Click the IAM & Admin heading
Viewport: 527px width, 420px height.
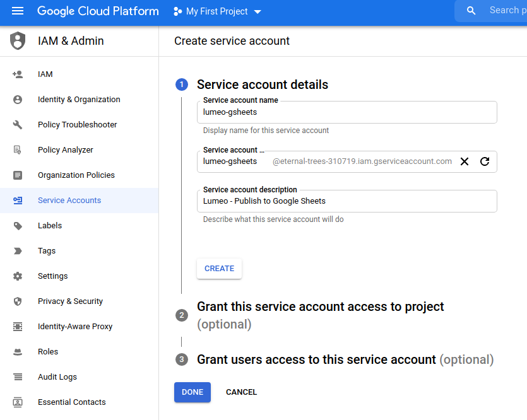71,41
